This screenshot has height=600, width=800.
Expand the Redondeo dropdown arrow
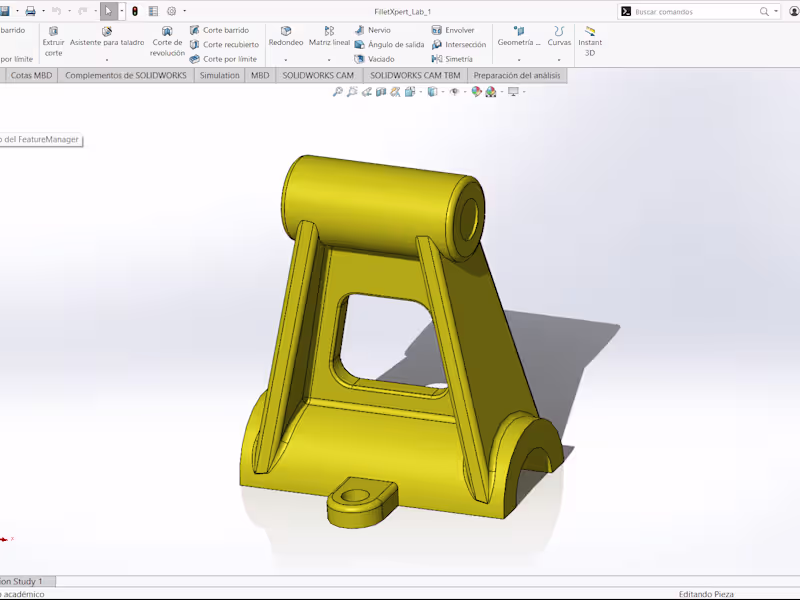(286, 60)
